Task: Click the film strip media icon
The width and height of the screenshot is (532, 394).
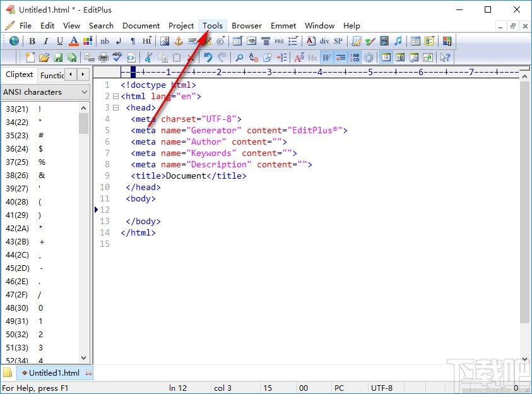Action: 384,41
